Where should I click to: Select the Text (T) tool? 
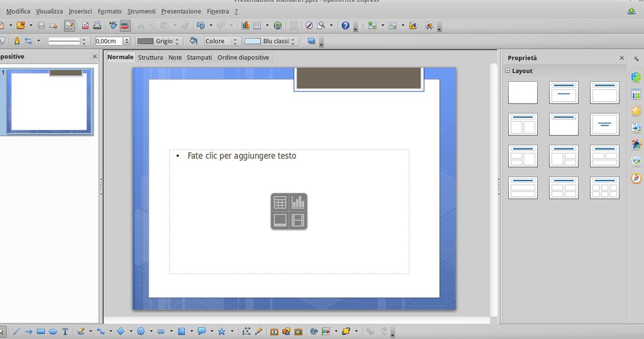tap(65, 331)
